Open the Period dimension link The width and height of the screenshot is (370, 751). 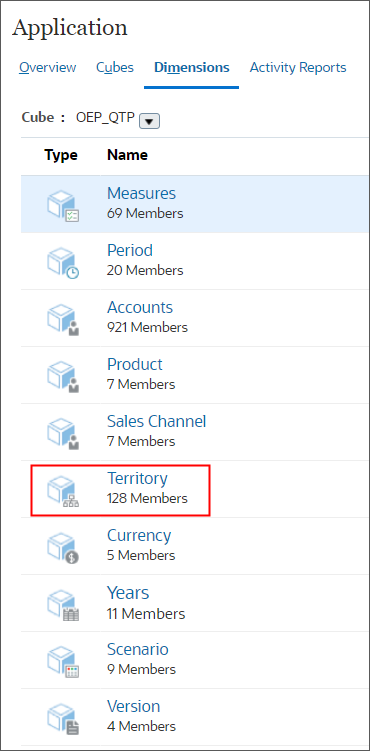(x=130, y=250)
